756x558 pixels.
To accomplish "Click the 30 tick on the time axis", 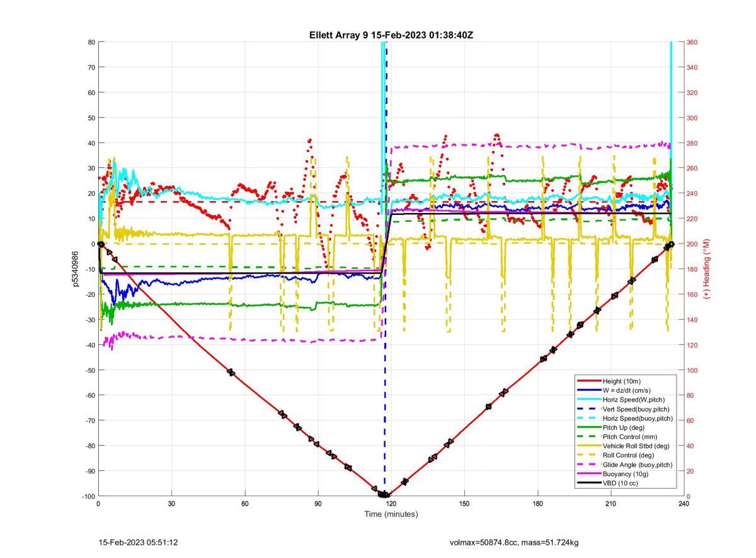I will point(171,504).
